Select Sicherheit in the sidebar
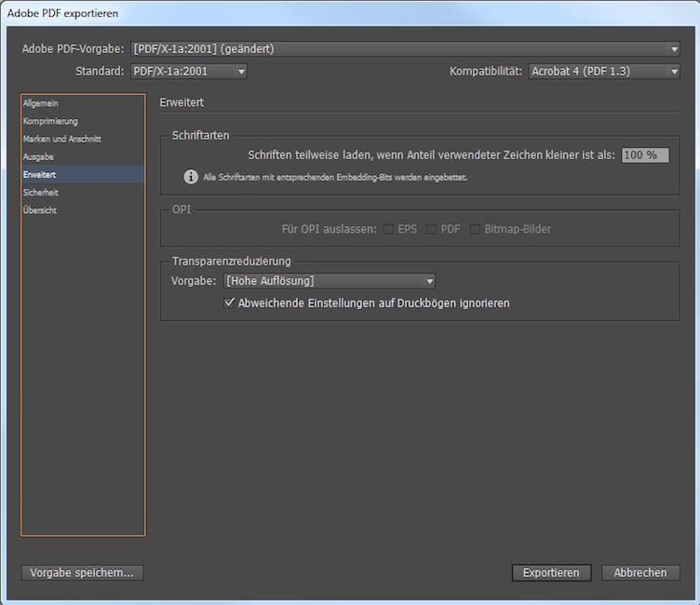This screenshot has width=700, height=605. point(82,193)
